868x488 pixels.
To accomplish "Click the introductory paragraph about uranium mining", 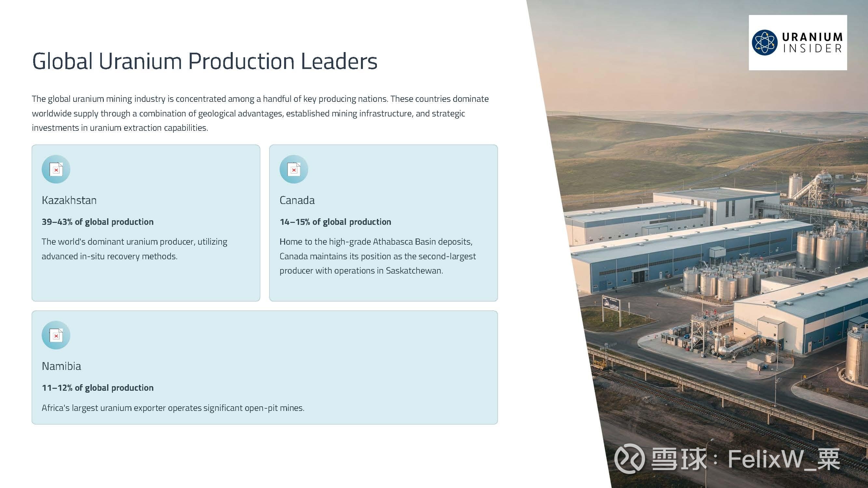I will 260,114.
